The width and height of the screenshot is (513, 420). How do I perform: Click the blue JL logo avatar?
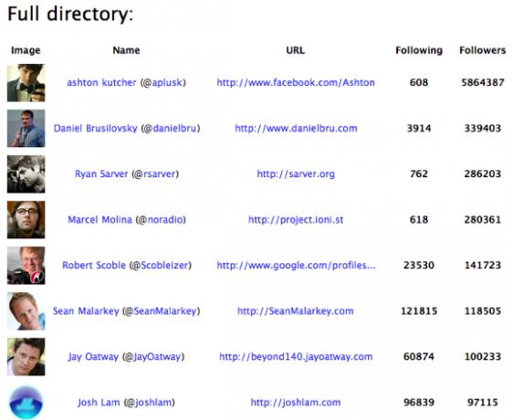26,403
